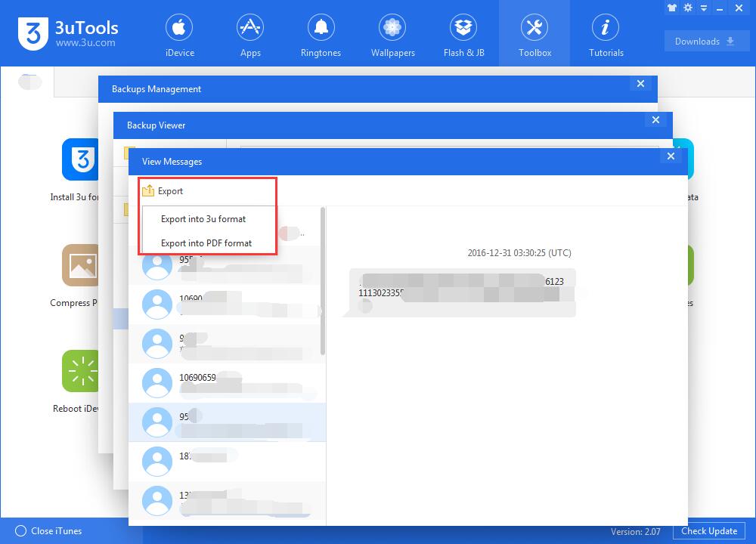Click the www.3u.com link
This screenshot has height=544, width=756.
coord(85,43)
